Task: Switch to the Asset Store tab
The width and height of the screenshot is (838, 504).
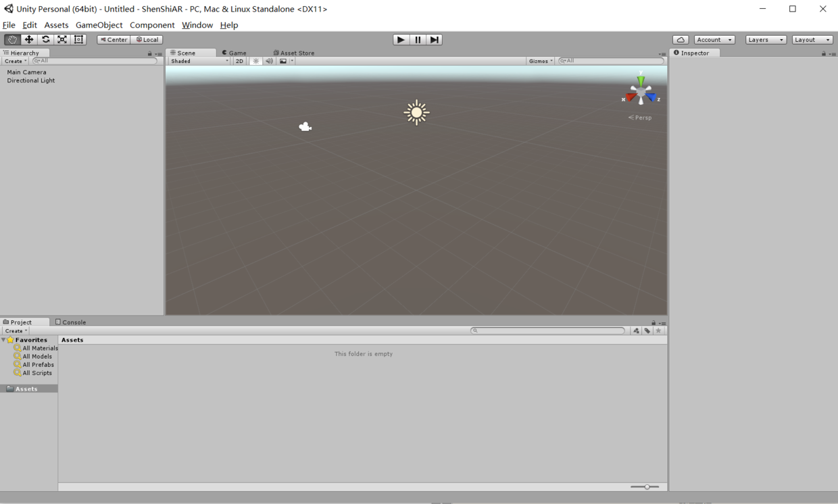Action: click(x=294, y=53)
